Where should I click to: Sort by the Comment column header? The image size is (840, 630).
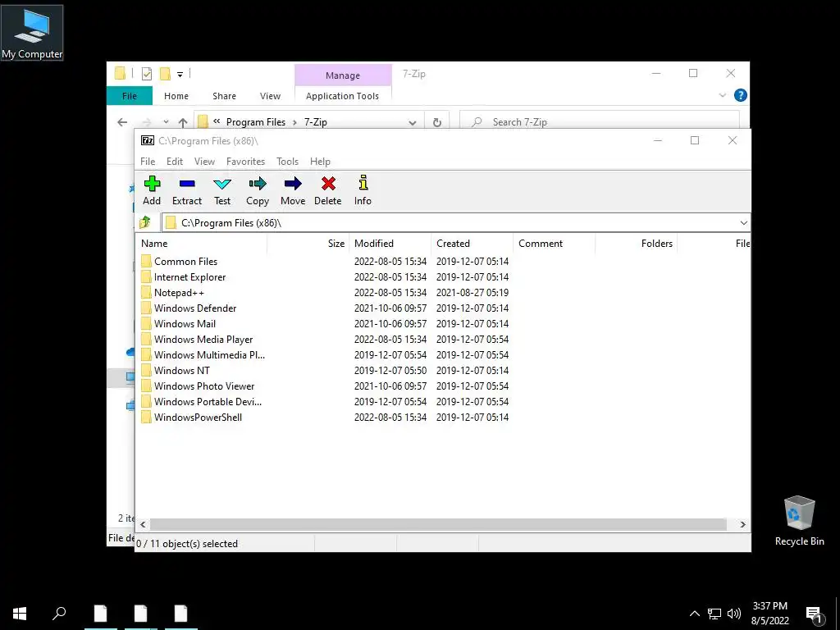point(554,243)
